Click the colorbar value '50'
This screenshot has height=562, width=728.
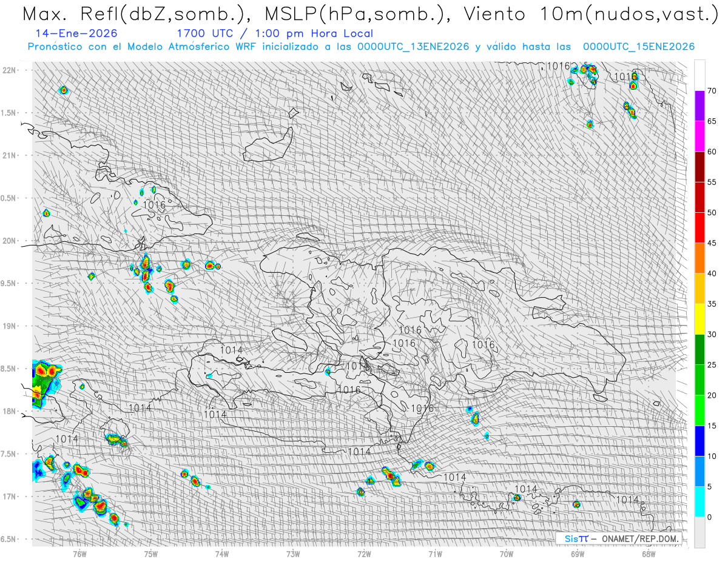(x=712, y=213)
